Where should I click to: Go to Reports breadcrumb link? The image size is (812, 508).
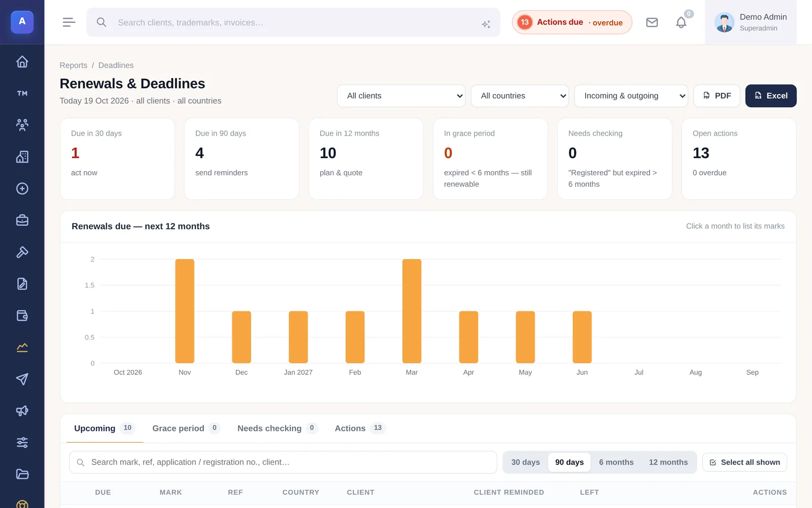point(74,65)
